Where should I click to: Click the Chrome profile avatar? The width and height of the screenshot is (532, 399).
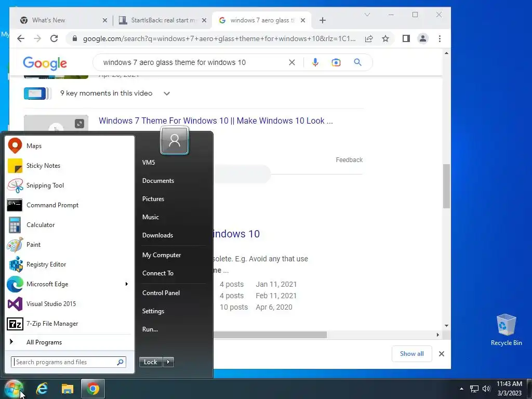click(423, 38)
